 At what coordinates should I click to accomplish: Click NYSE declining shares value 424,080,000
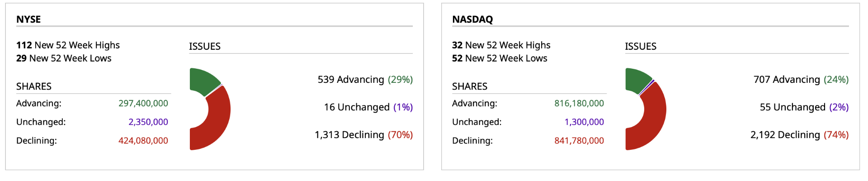[x=143, y=141]
